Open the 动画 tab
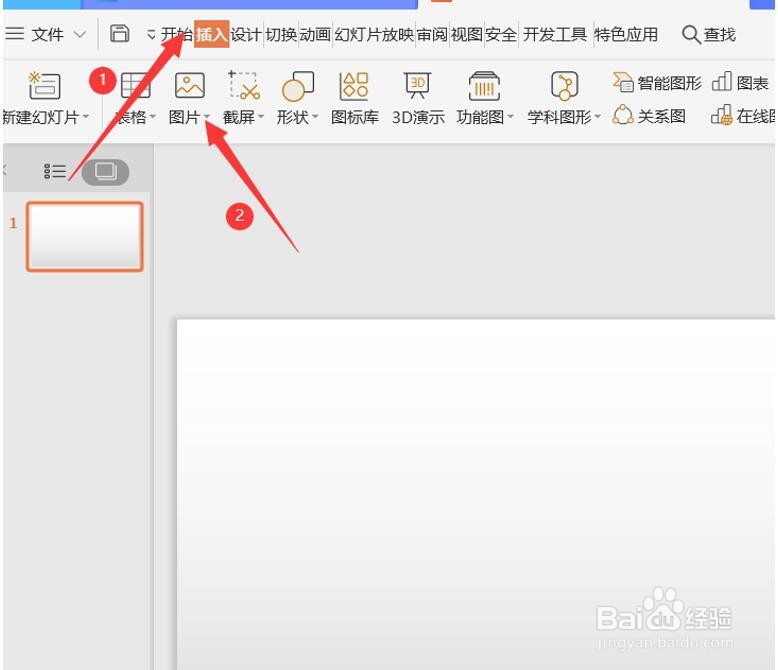This screenshot has height=670, width=778. 315,35
